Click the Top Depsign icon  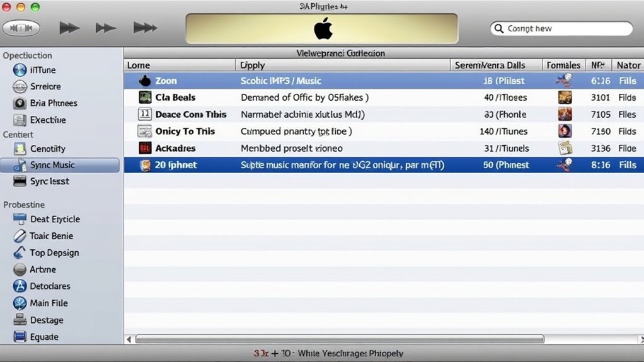coord(20,252)
